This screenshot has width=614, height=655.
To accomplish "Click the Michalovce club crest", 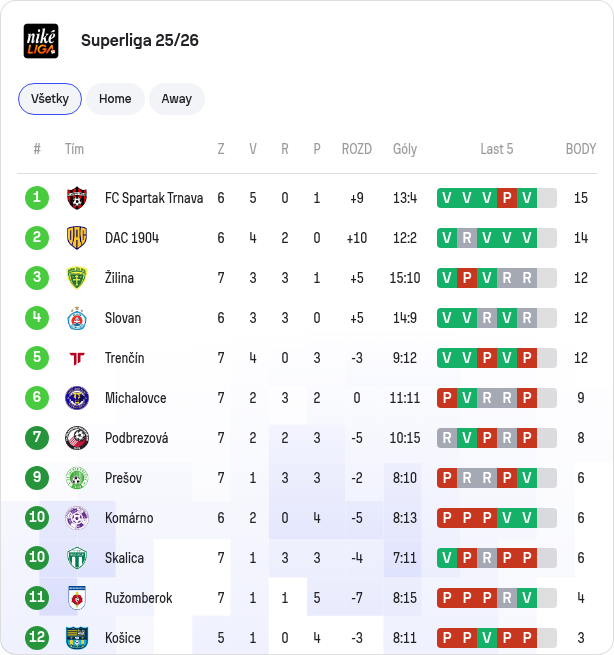I will pos(77,398).
